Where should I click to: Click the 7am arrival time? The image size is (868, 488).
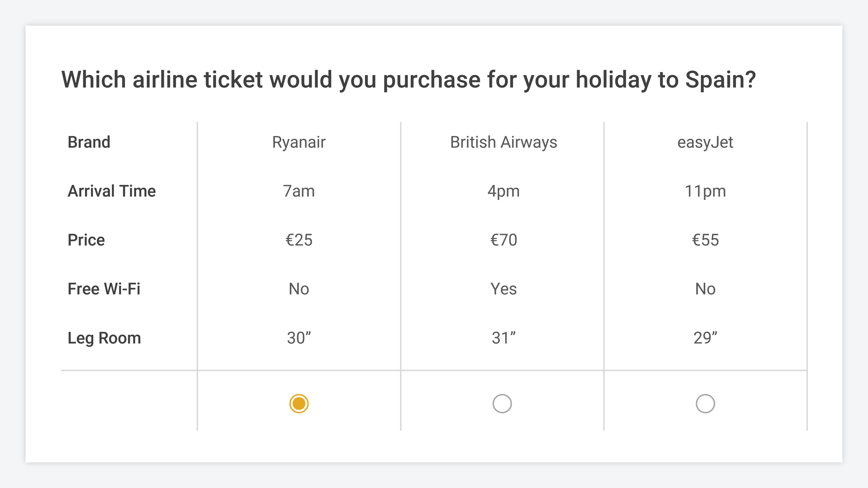299,191
